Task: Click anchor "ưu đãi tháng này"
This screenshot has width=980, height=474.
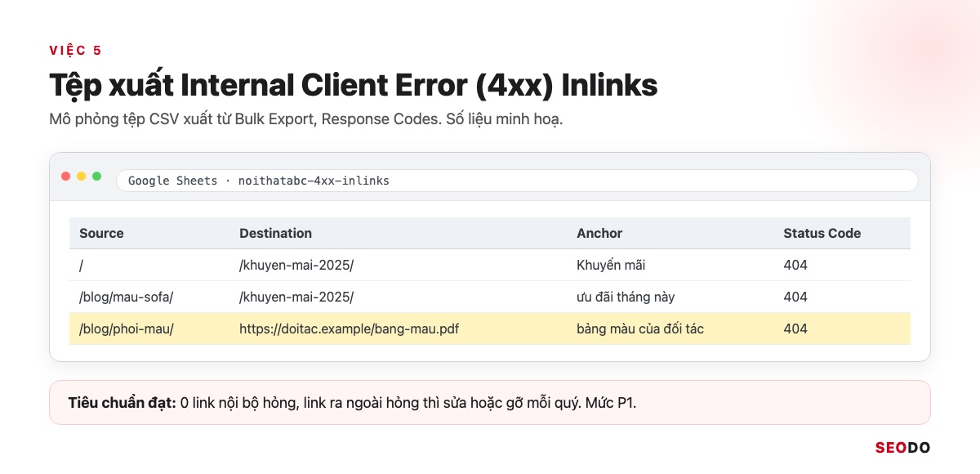Action: [626, 297]
